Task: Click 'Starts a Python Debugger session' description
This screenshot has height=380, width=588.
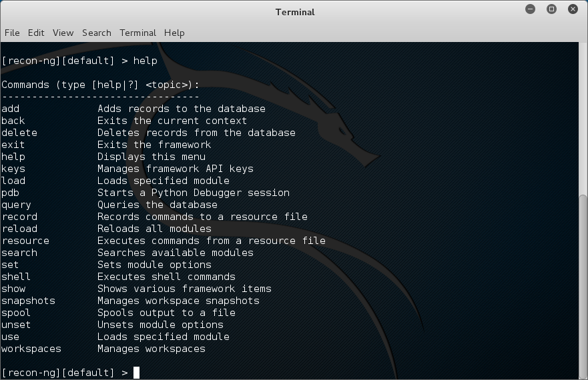Action: [194, 193]
